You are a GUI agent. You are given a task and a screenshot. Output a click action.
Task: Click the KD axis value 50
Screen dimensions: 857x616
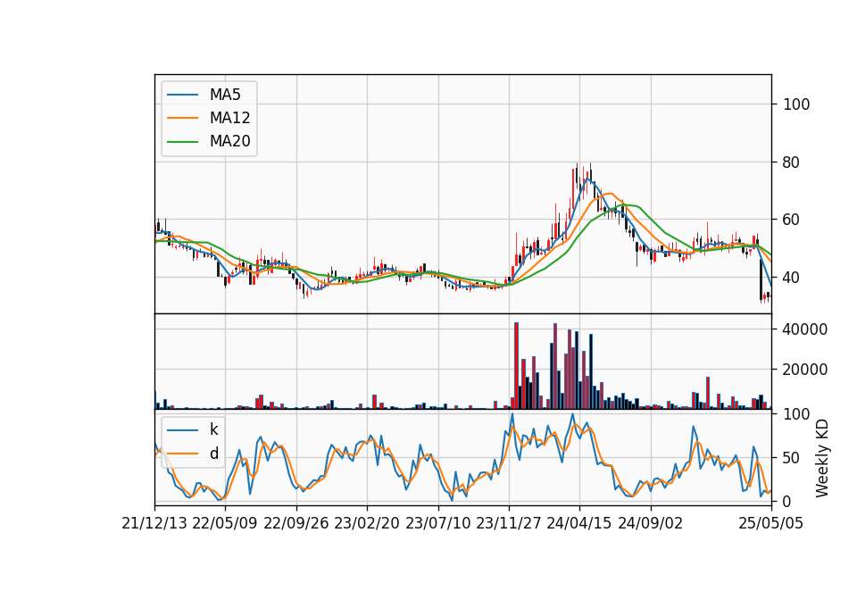click(x=791, y=458)
